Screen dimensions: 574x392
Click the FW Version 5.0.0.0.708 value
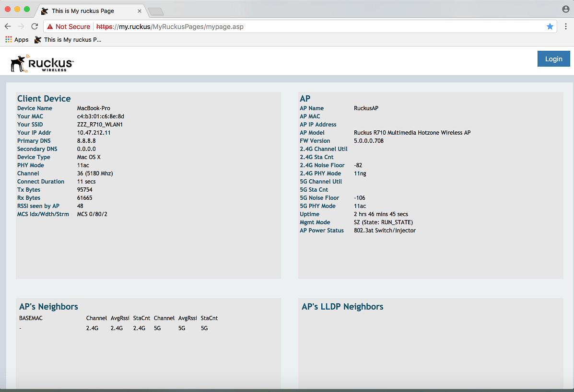[369, 141]
